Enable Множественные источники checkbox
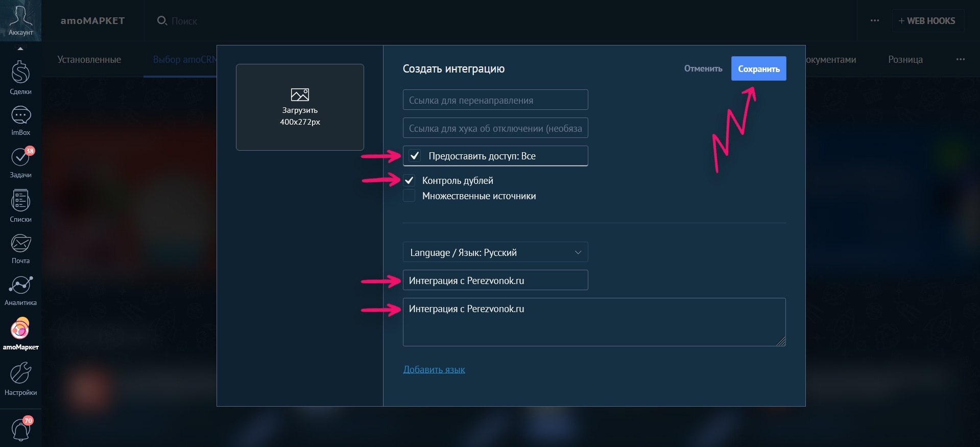Viewport: 980px width, 447px height. [x=409, y=196]
